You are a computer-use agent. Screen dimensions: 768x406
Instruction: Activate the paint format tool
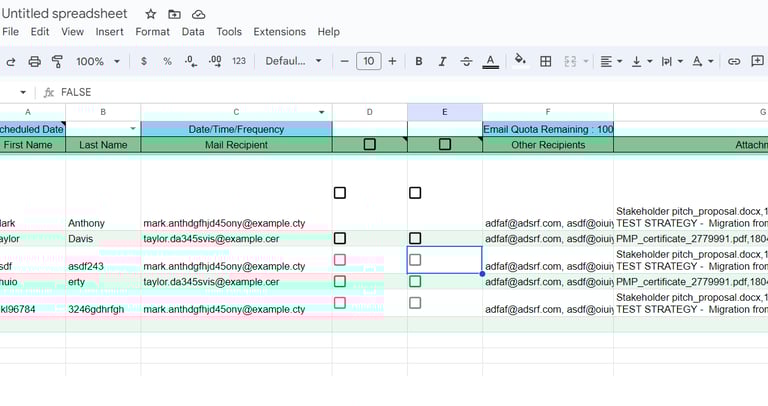click(x=57, y=61)
